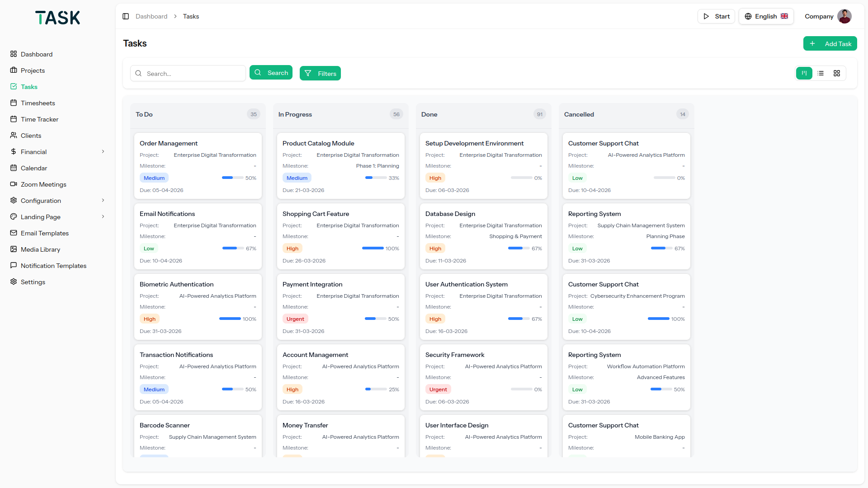Switch to list view layout
The height and width of the screenshot is (488, 868).
coord(821,73)
